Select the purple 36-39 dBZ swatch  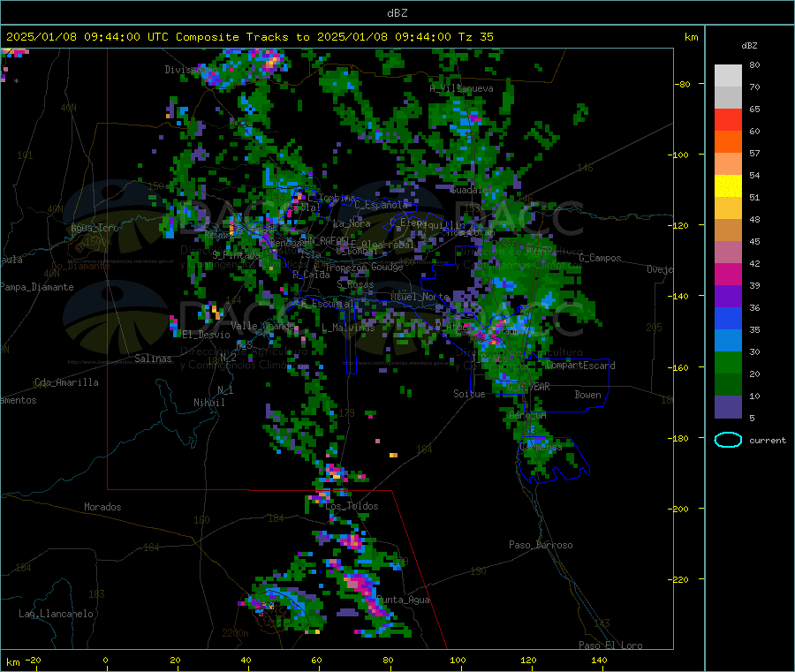click(728, 297)
